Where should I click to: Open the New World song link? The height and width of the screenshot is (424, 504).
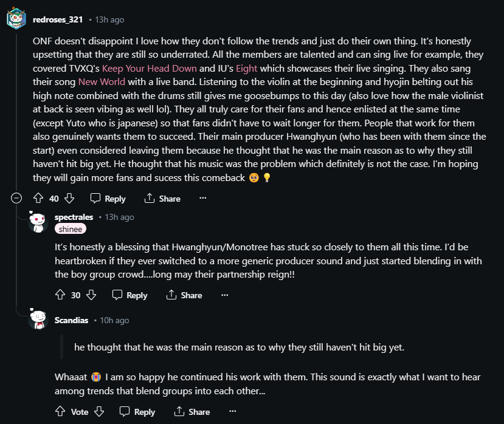[102, 81]
